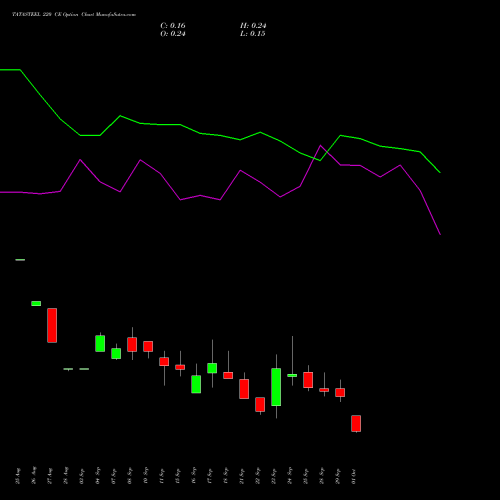Select the low value L: 0.15

(253, 34)
